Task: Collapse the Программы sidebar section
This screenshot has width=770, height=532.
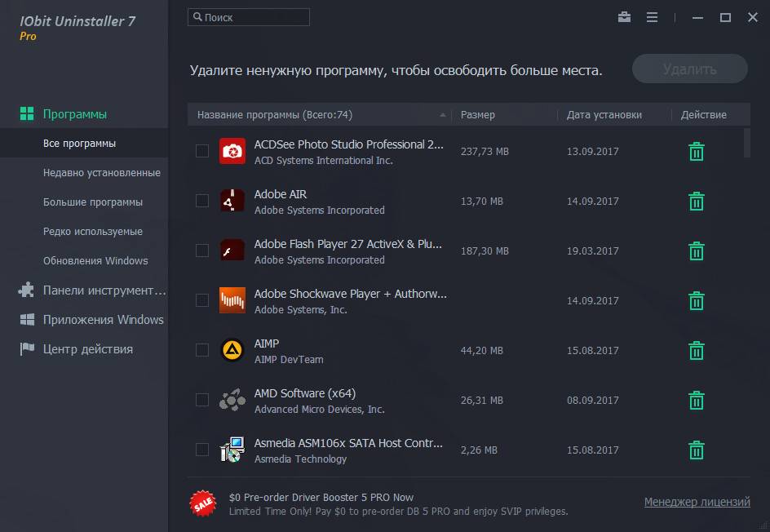Action: pos(75,114)
